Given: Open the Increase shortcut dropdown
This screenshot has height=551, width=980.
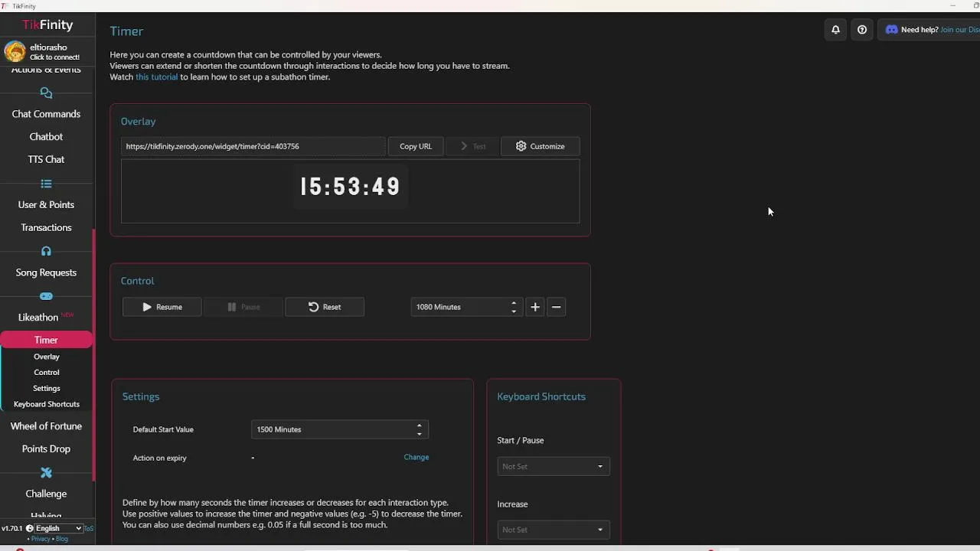Looking at the screenshot, I should click(x=554, y=530).
